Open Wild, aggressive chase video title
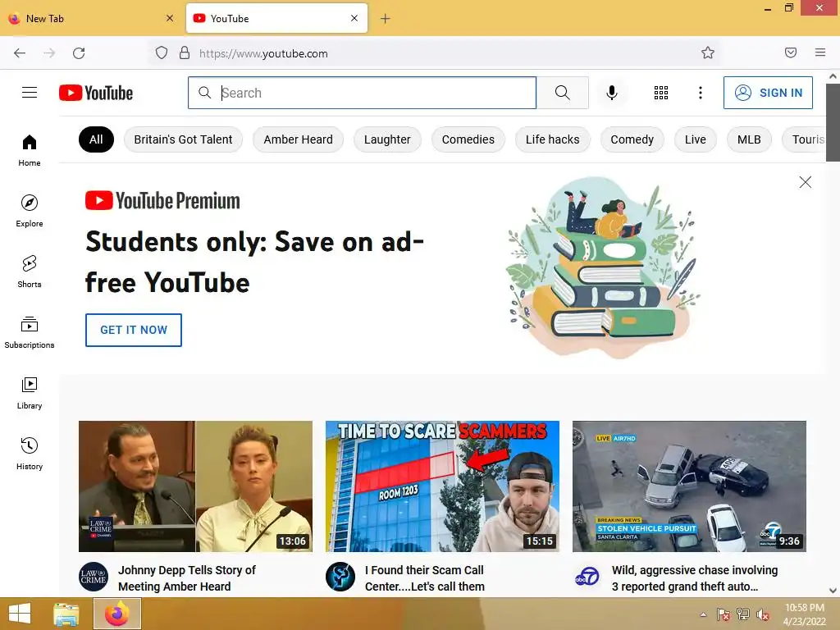Viewport: 840px width, 630px height. click(695, 578)
